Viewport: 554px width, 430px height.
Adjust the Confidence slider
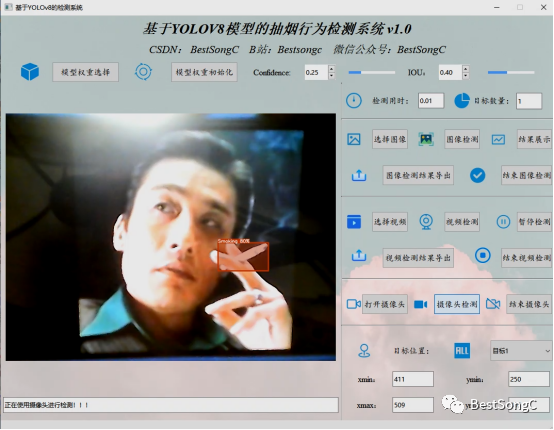coord(372,72)
